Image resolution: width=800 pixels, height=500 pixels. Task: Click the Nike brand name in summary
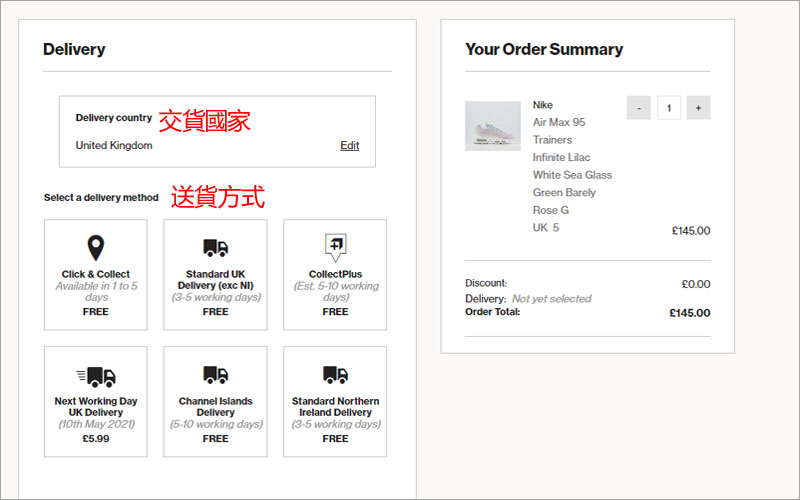(x=543, y=105)
